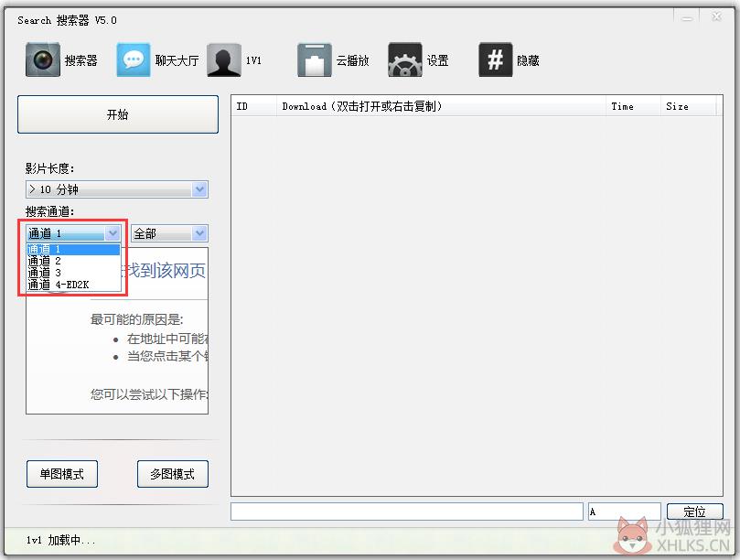740x560 pixels.
Task: Close the Search 搜索器 window
Action: click(x=716, y=17)
